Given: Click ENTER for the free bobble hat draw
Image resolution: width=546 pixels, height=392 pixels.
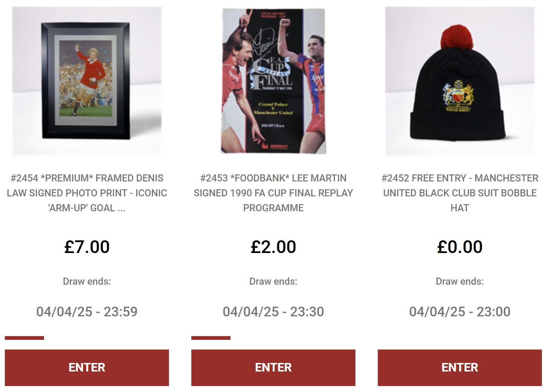Looking at the screenshot, I should (x=460, y=367).
